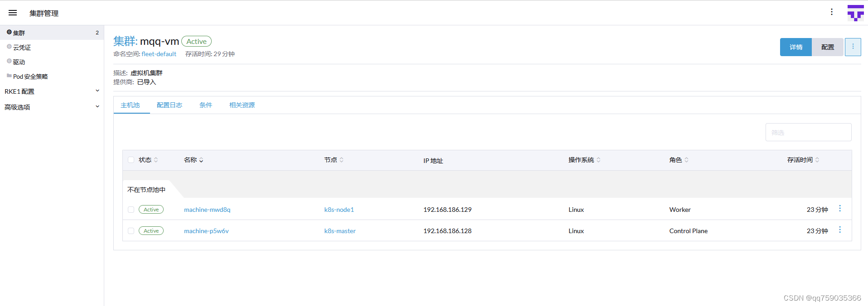Open the machine-p5w6v link
This screenshot has height=306, width=868.
(x=206, y=231)
